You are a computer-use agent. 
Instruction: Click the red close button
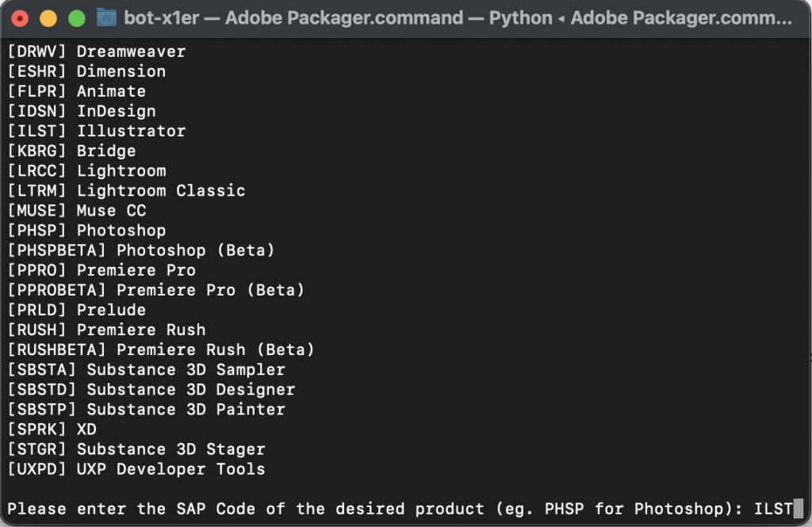tap(20, 17)
